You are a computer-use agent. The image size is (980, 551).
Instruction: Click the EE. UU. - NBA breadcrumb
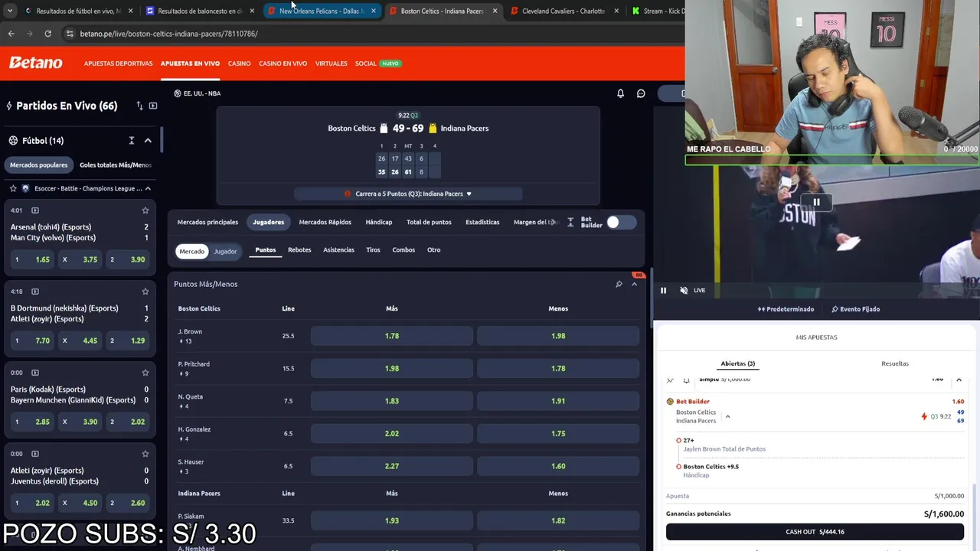198,93
